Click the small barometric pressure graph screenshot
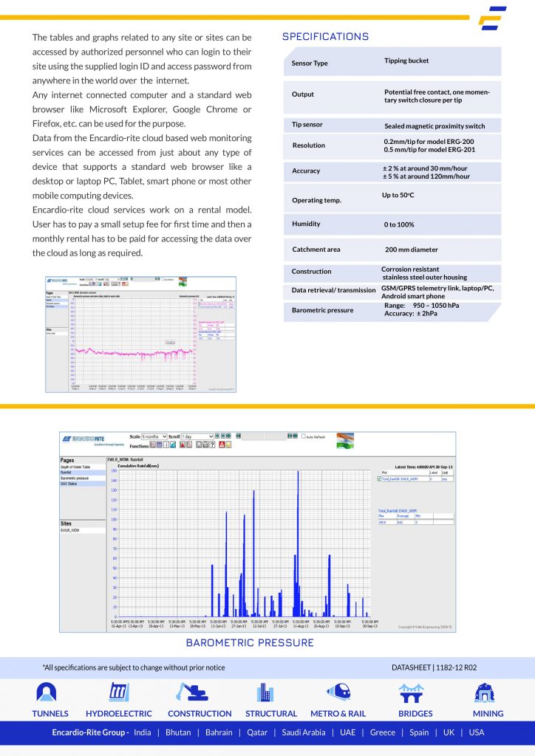The image size is (535, 756). click(x=140, y=334)
